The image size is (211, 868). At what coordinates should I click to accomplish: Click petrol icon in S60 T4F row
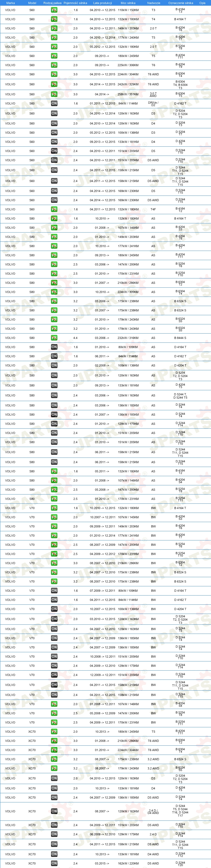54,209
